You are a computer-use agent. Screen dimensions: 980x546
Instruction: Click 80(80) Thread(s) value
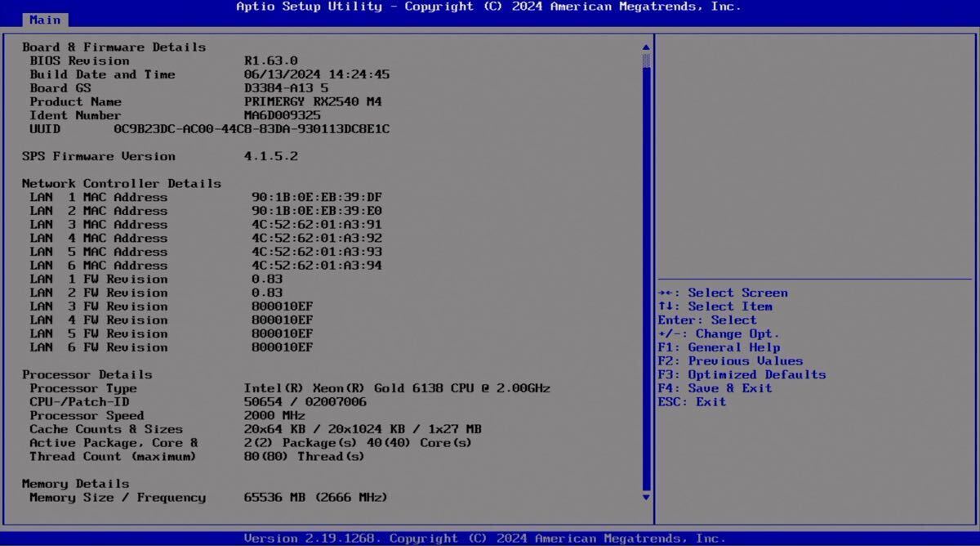pos(305,456)
